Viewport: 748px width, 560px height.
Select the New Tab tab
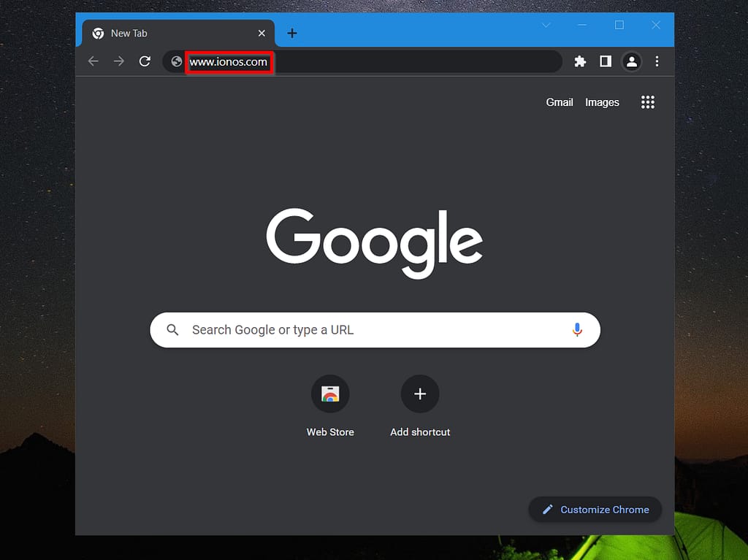pyautogui.click(x=178, y=33)
